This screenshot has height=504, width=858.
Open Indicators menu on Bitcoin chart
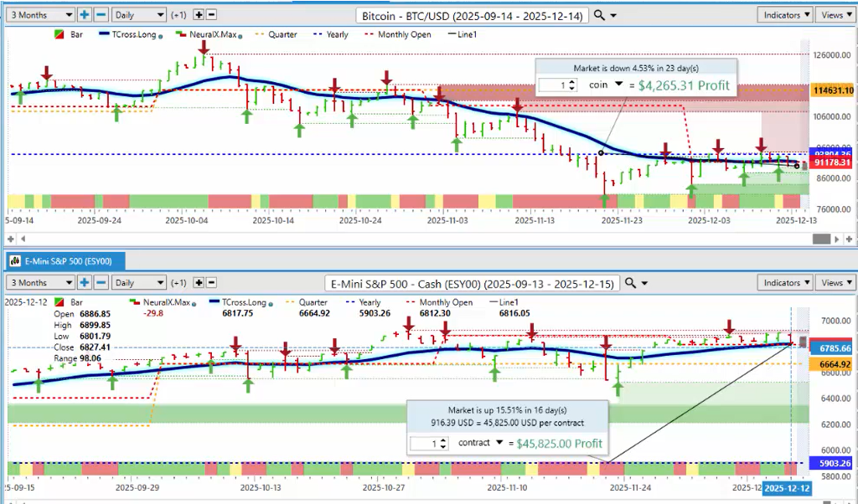coord(784,15)
